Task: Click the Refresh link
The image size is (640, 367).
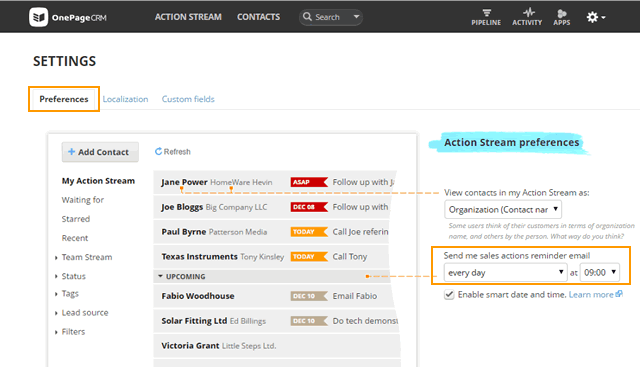Action: 173,151
